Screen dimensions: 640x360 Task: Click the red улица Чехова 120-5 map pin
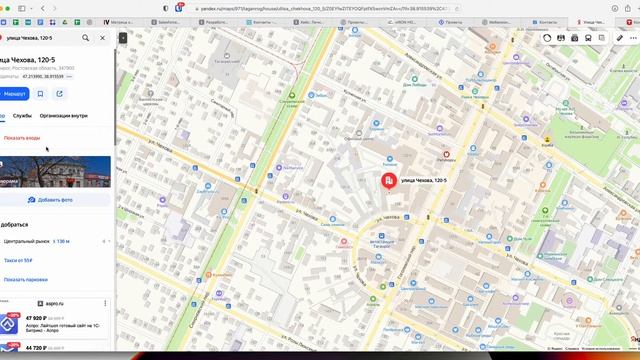click(x=389, y=180)
